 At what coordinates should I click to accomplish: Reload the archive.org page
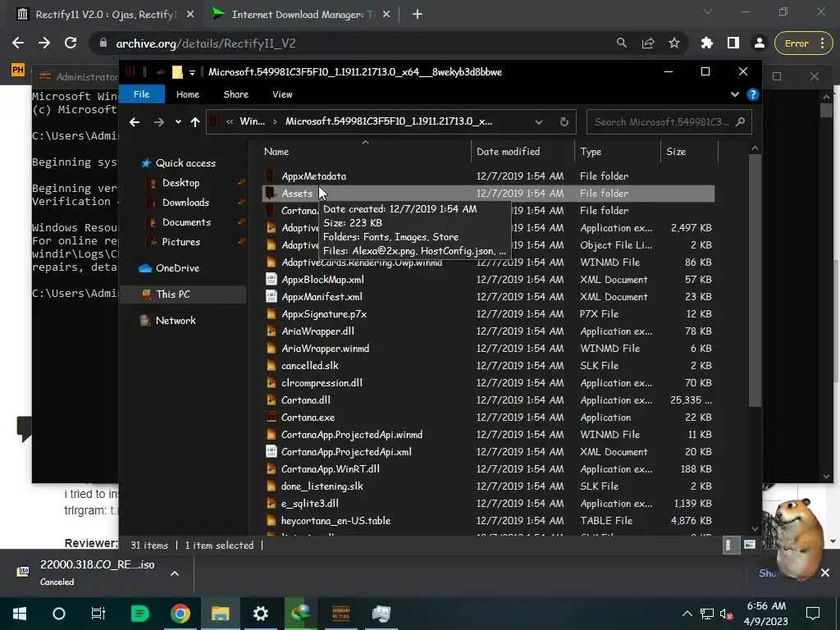71,43
